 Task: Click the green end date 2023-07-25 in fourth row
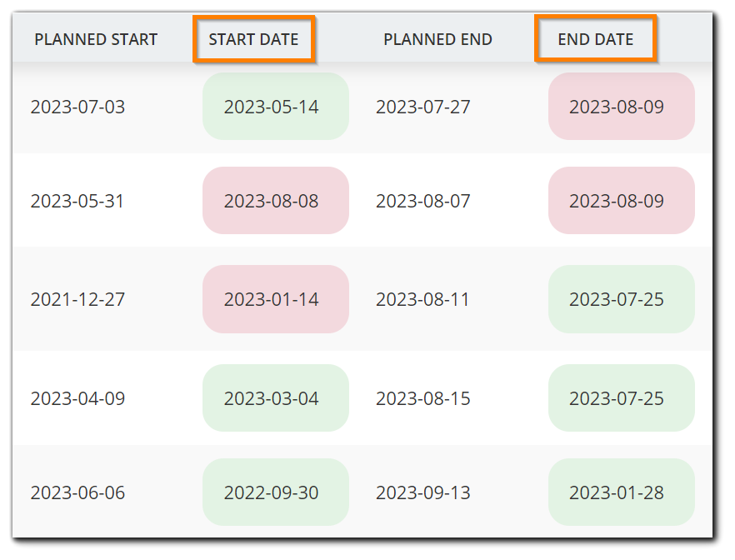coord(621,397)
